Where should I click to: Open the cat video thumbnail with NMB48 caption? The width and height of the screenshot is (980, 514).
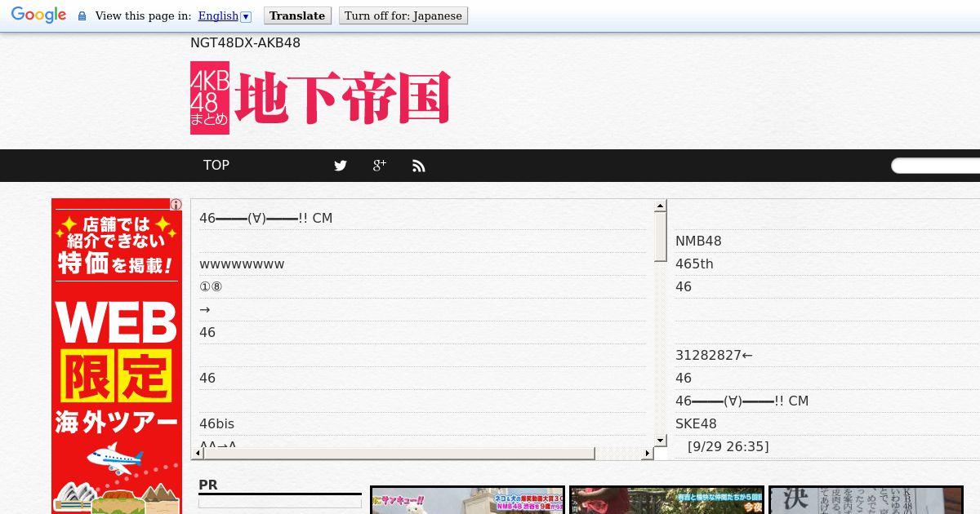coord(467,500)
